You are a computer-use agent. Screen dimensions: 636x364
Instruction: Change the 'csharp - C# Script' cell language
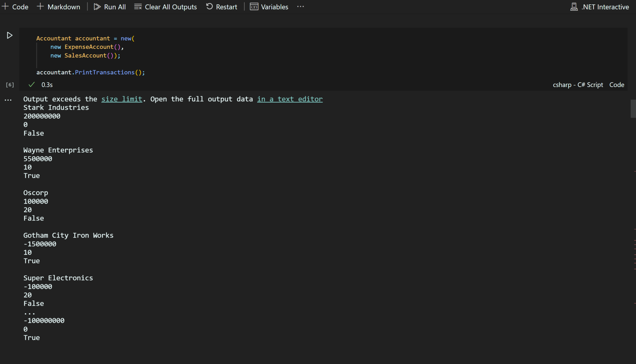click(578, 85)
